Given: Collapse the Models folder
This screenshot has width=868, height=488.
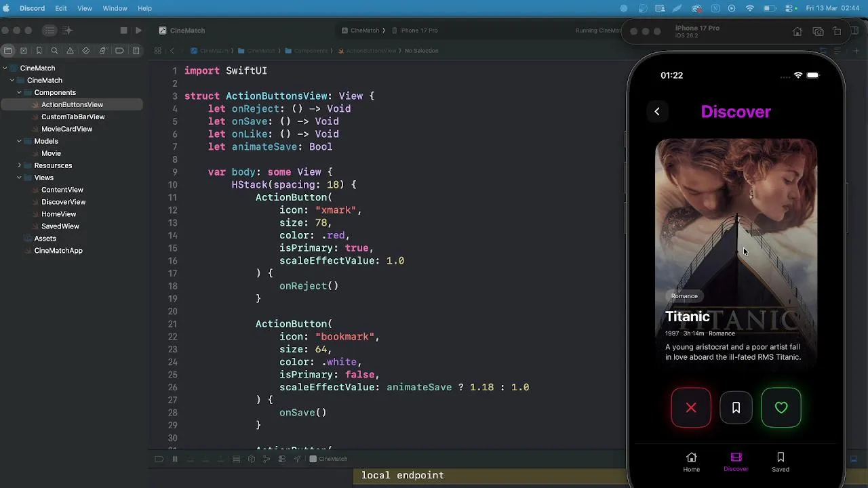Looking at the screenshot, I should click(x=19, y=141).
